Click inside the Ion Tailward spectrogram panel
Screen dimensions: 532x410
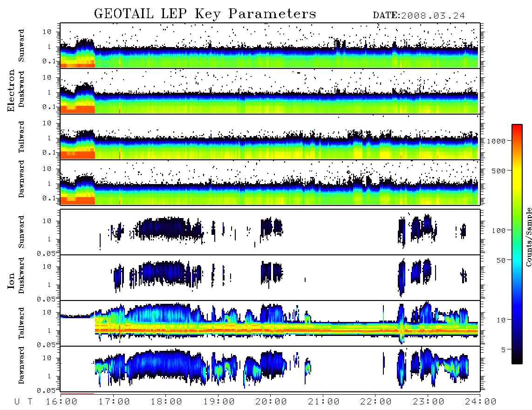tap(270, 323)
